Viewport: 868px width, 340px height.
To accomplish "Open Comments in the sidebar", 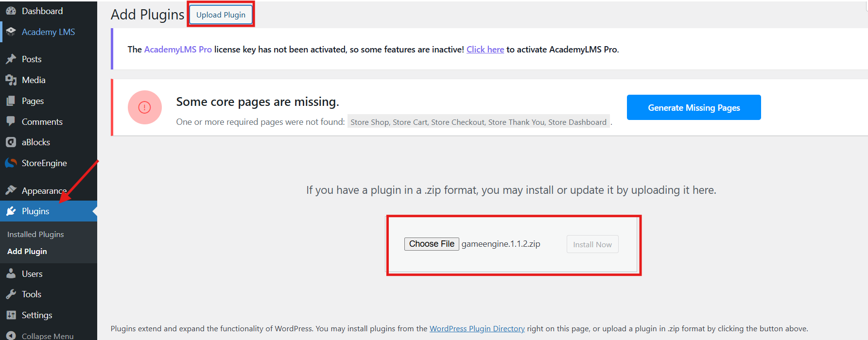I will (49, 121).
